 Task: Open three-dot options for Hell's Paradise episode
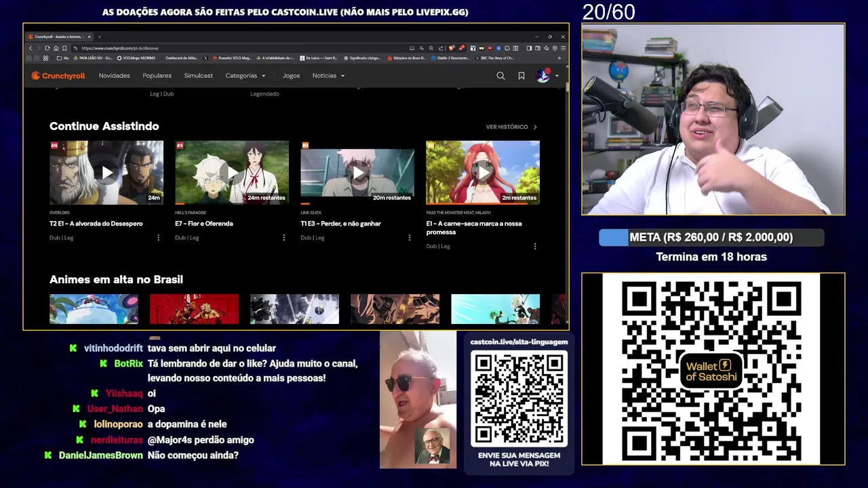point(284,238)
